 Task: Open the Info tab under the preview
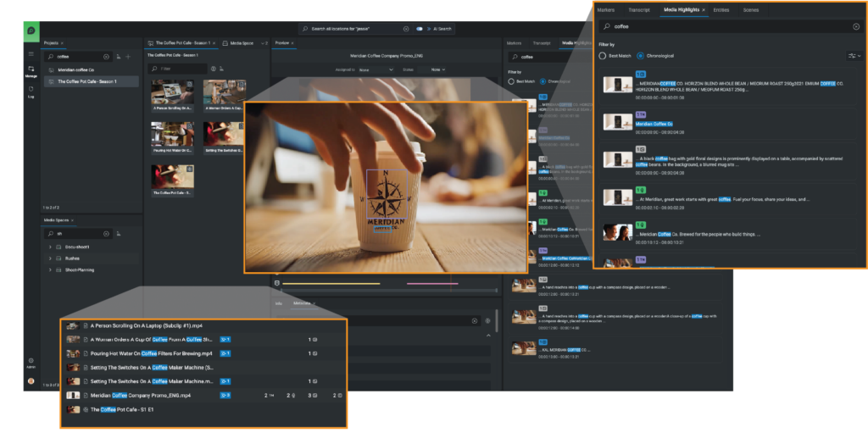(278, 303)
